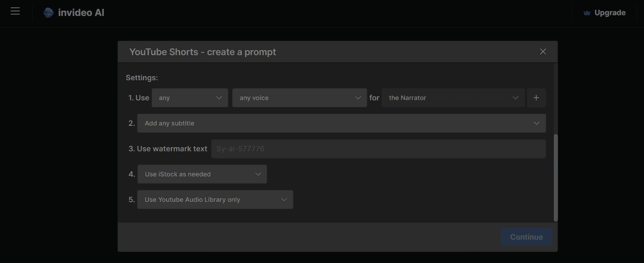
Task: Open the 'any voice' dropdown
Action: (x=299, y=98)
